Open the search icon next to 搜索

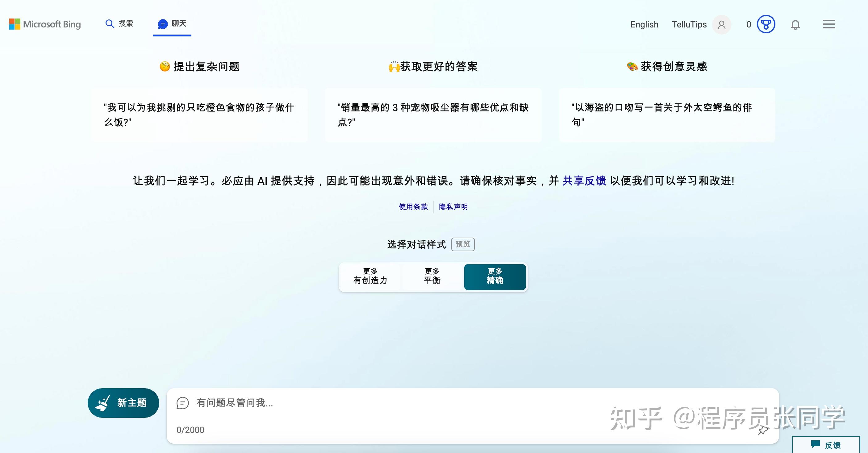(110, 23)
